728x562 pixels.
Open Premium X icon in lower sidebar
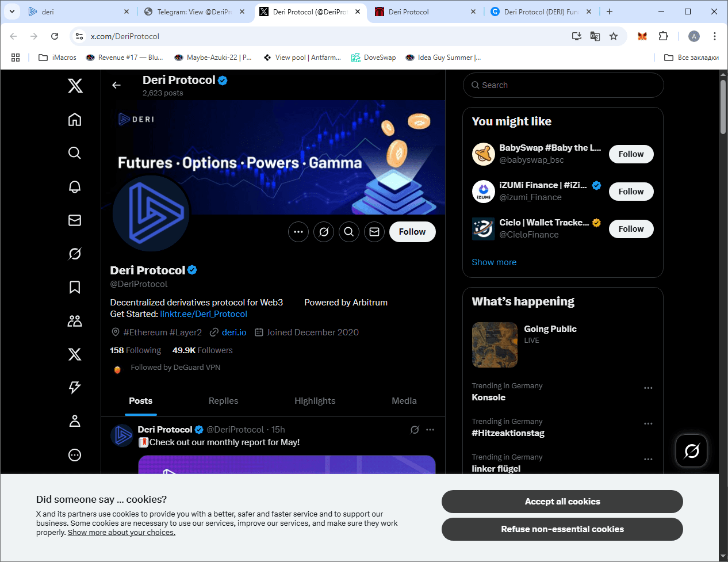pos(75,354)
